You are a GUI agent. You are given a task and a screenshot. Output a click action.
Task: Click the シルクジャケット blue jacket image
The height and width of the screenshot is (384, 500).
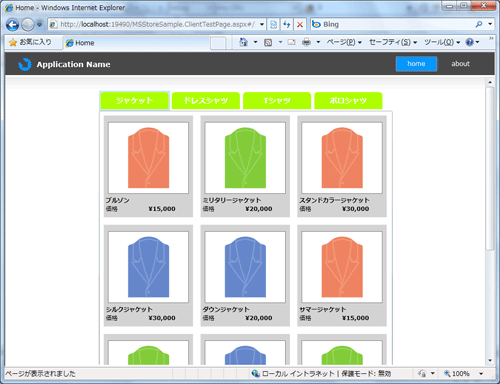coord(148,267)
